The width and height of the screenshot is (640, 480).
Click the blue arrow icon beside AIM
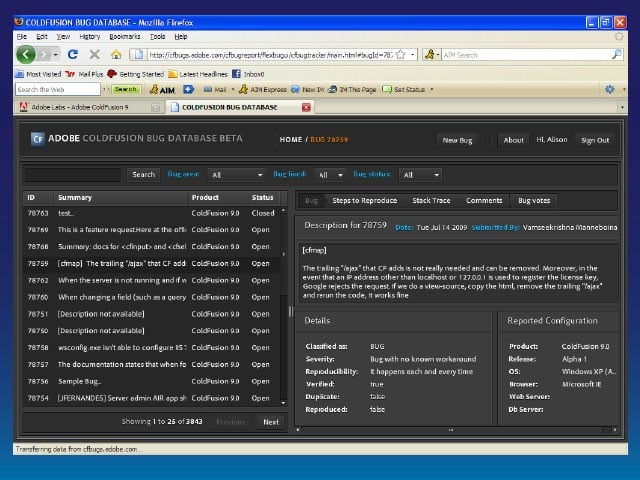click(x=188, y=89)
